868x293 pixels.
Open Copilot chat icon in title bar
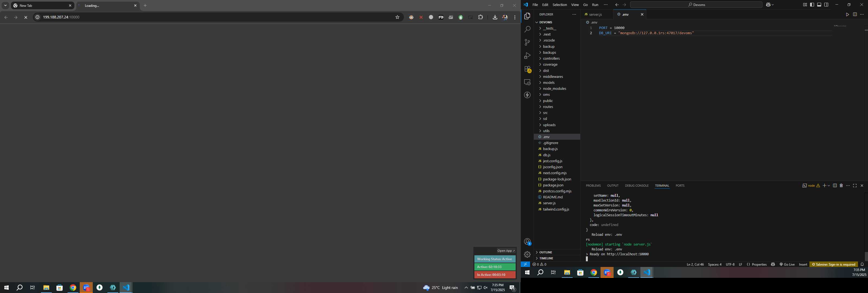[x=768, y=5]
